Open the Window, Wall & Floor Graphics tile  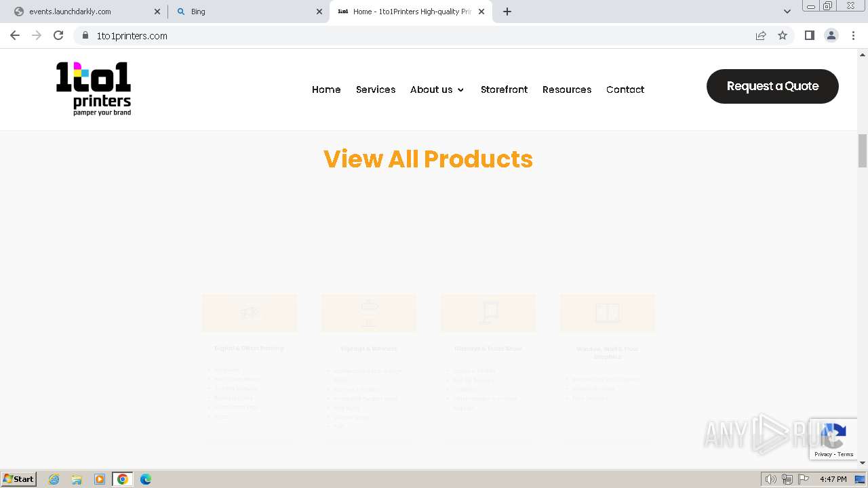(x=608, y=312)
